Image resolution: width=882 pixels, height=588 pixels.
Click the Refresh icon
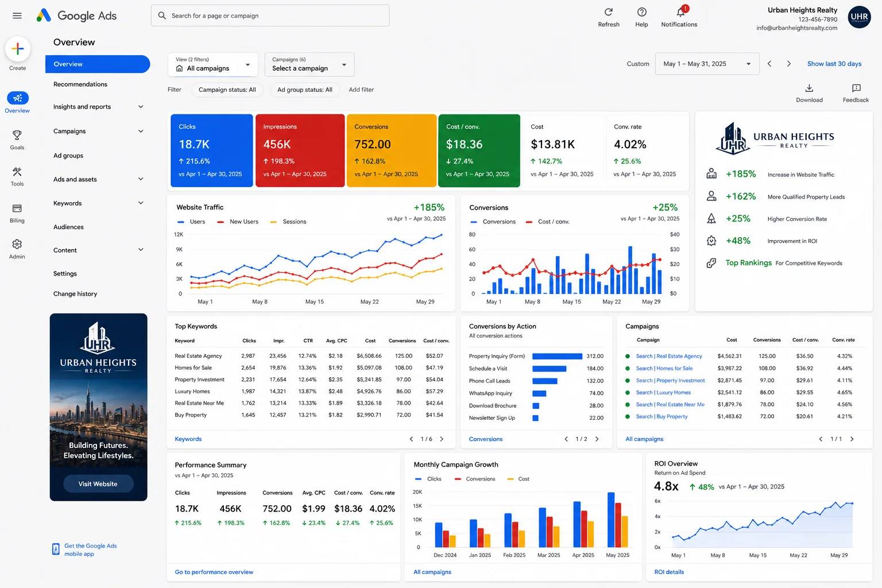tap(609, 12)
